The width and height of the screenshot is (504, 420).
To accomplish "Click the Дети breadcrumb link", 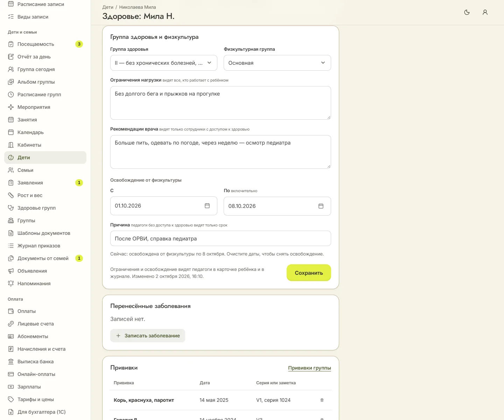I will click(108, 7).
